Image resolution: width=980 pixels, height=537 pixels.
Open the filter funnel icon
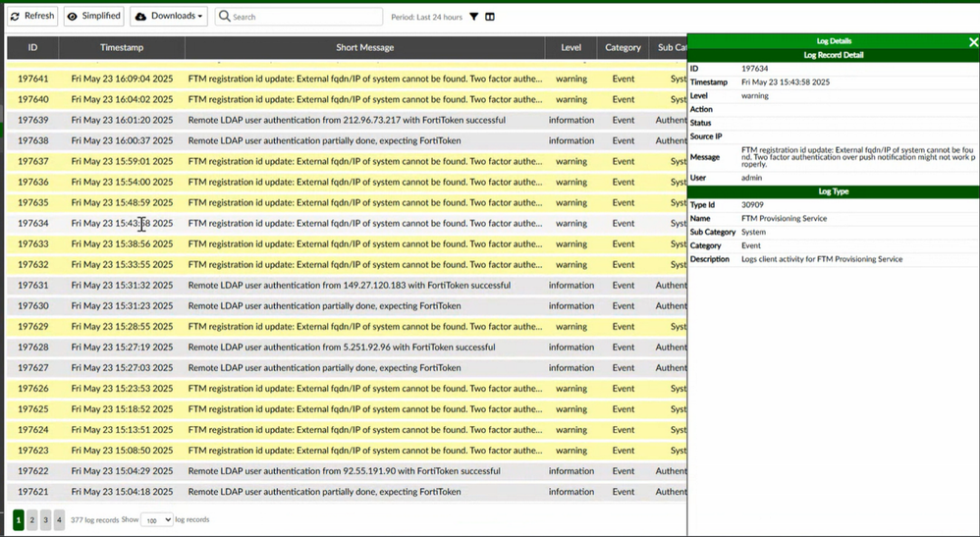474,17
